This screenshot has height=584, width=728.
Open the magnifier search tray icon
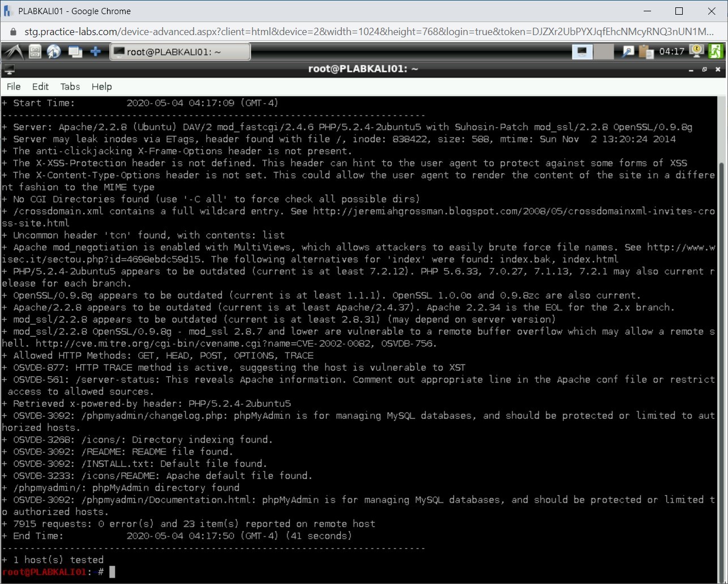628,51
